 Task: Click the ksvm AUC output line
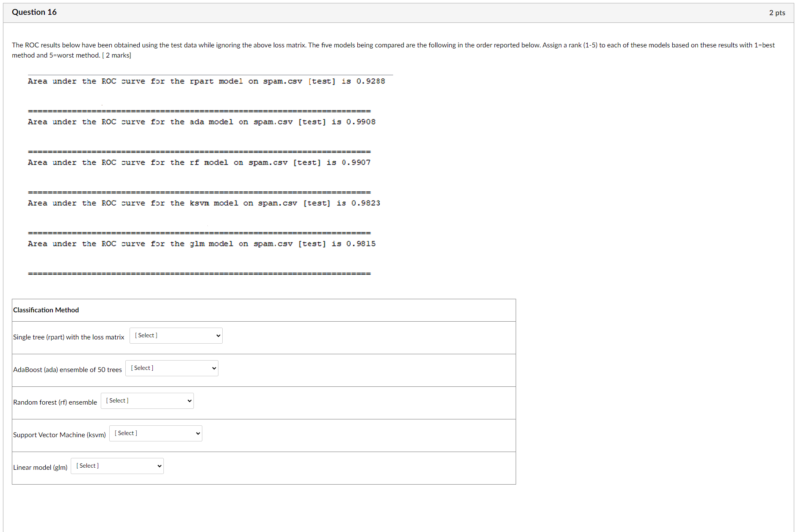(x=204, y=203)
